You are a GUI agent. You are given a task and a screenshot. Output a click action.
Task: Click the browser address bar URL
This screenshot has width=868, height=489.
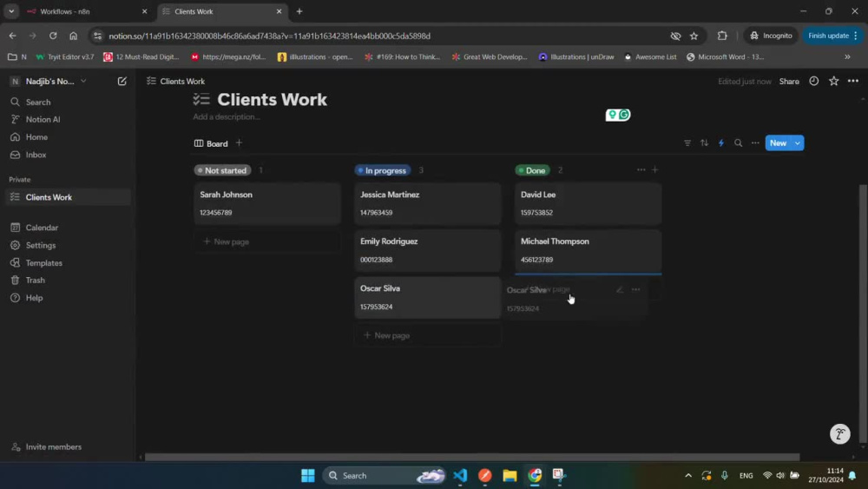pyautogui.click(x=270, y=36)
